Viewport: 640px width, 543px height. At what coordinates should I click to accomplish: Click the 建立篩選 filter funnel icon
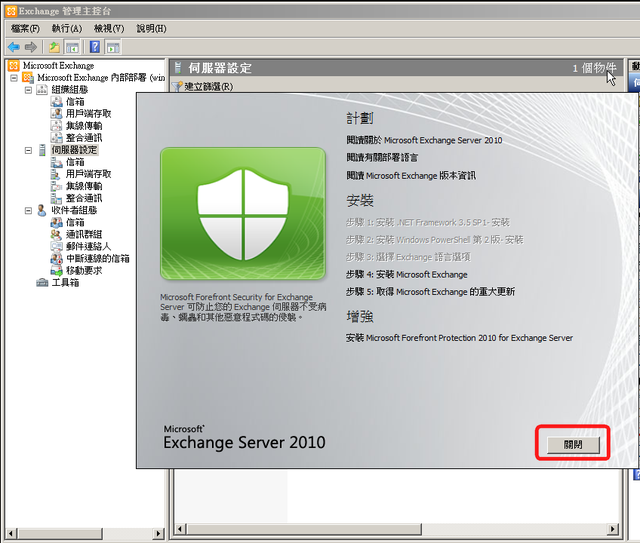(177, 87)
